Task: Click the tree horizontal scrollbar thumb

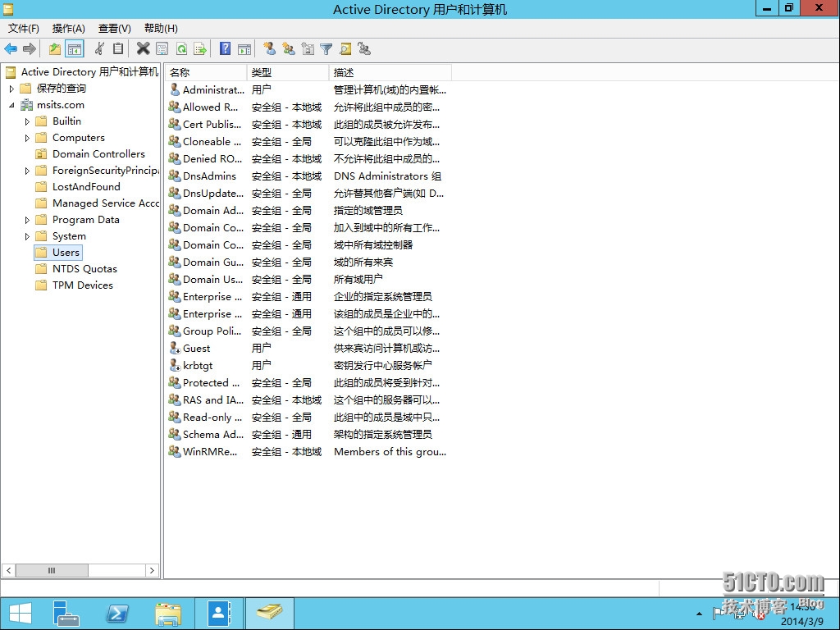Action: tap(52, 571)
